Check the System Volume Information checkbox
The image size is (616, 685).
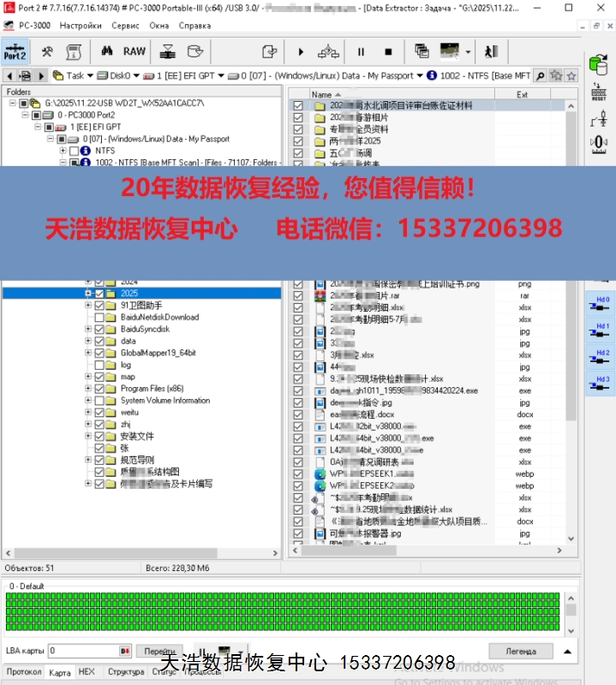[99, 401]
